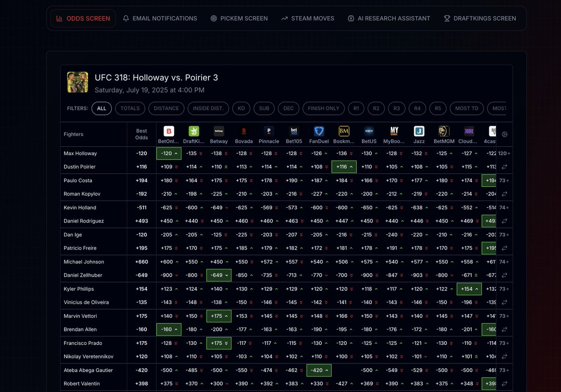Select the KO filter
The width and height of the screenshot is (561, 392).
(241, 108)
